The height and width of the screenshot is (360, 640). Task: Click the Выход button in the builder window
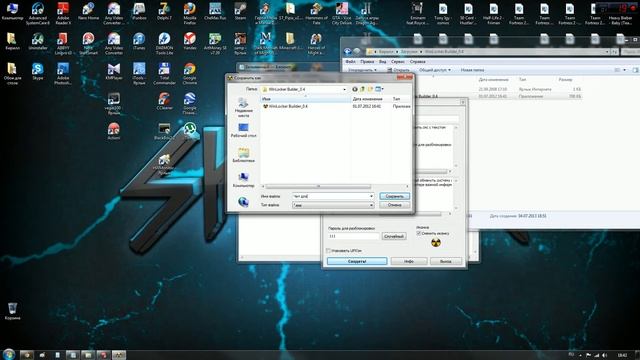pyautogui.click(x=446, y=261)
